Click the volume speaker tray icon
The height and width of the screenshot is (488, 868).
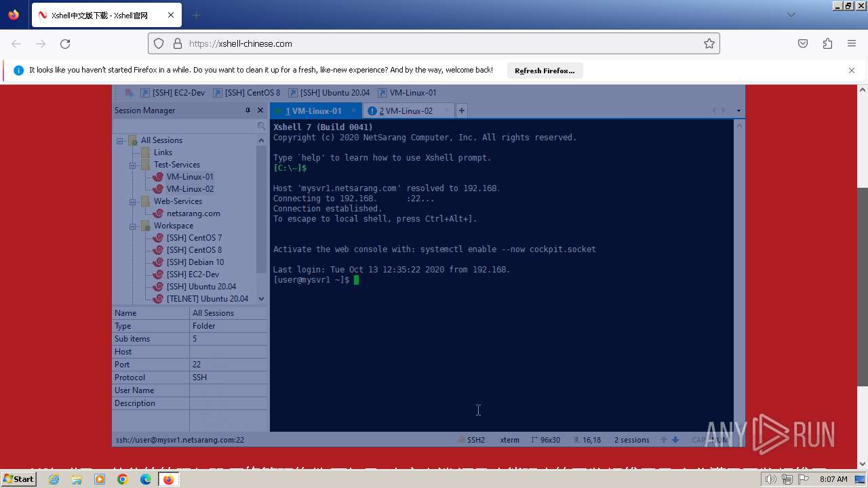click(771, 479)
